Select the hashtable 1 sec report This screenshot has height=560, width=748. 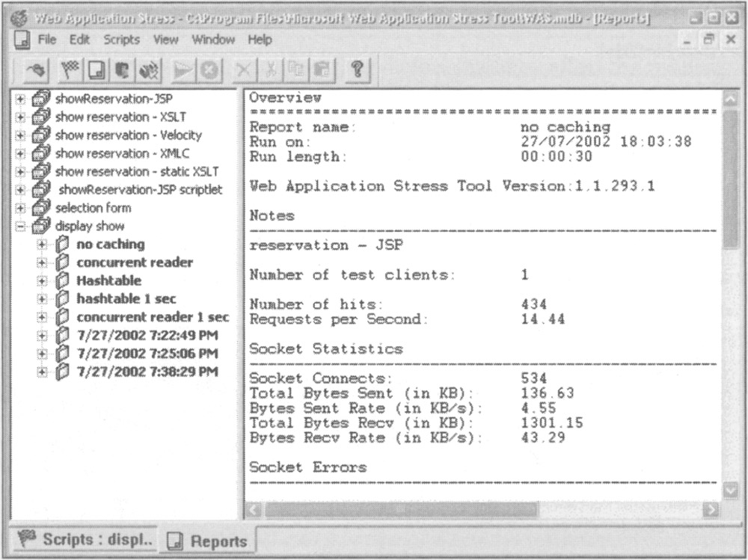126,299
